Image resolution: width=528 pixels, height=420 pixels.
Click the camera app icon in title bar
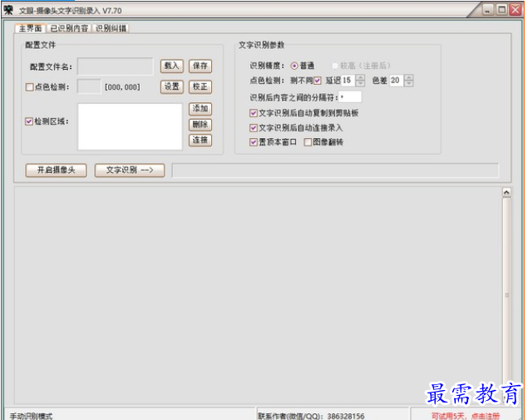coord(9,10)
